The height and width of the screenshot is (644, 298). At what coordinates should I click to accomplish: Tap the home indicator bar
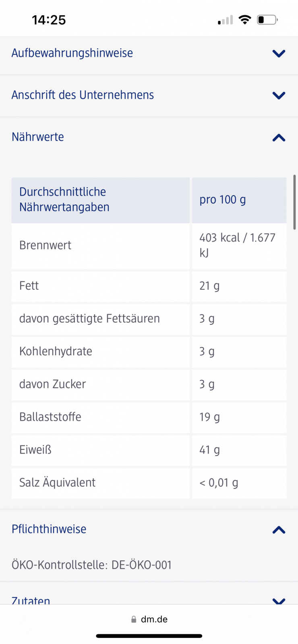pos(149,636)
